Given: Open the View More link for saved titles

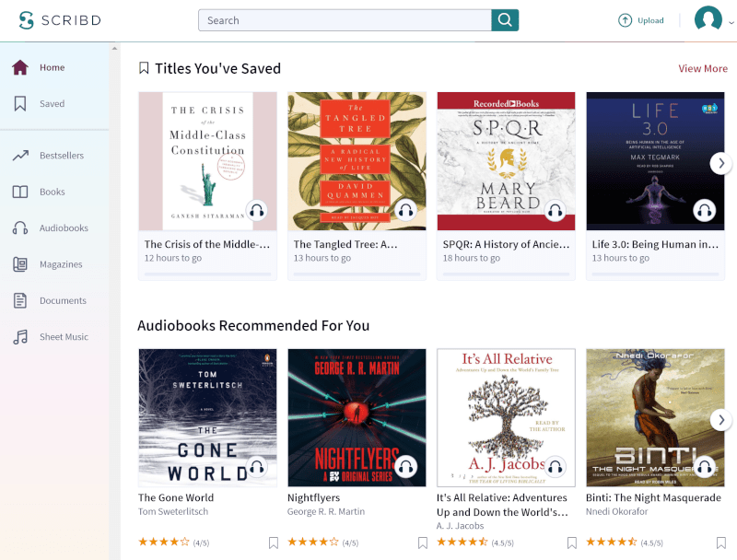Looking at the screenshot, I should tap(703, 68).
